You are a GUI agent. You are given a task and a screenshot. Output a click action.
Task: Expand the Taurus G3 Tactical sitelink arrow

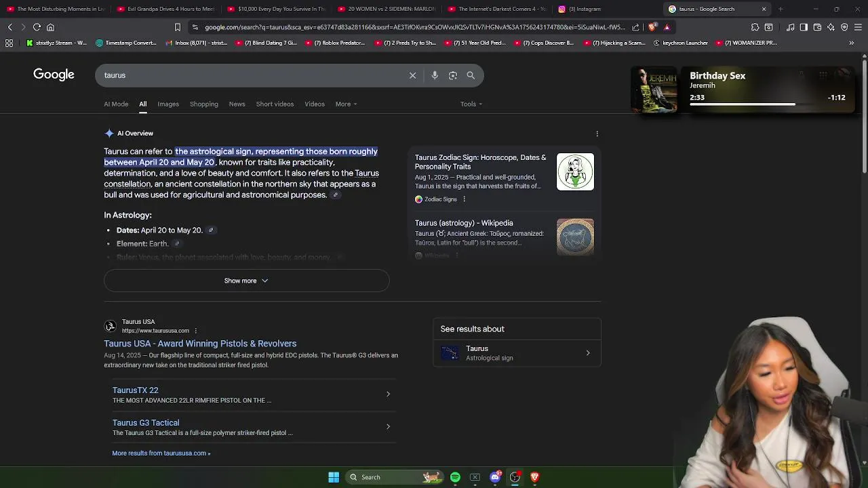click(388, 426)
